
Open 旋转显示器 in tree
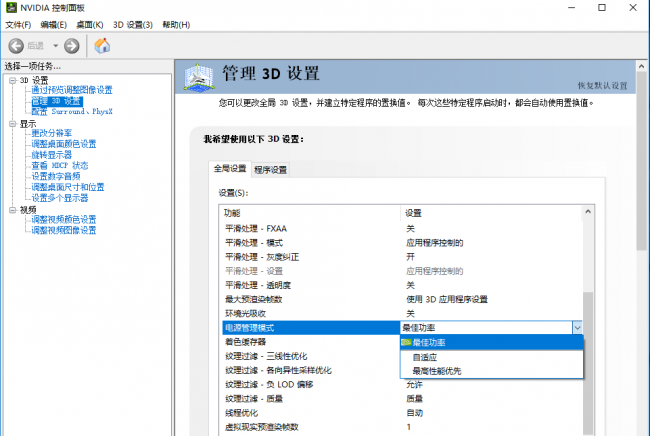point(51,155)
